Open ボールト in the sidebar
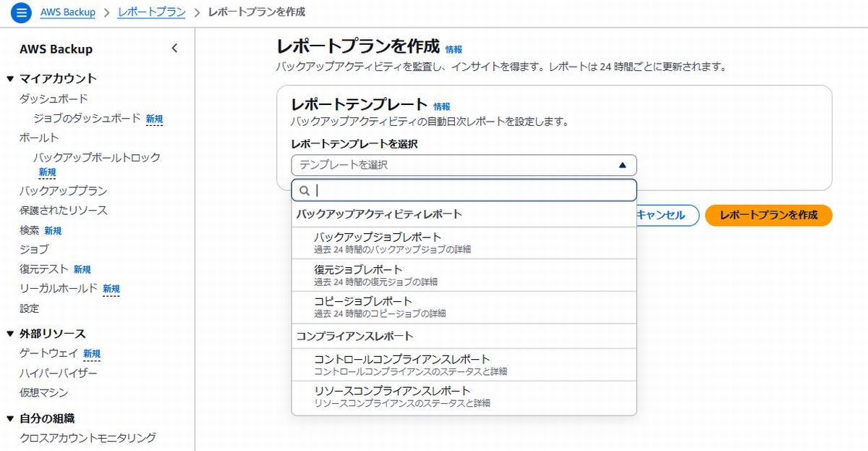This screenshot has height=451, width=868. tap(39, 138)
